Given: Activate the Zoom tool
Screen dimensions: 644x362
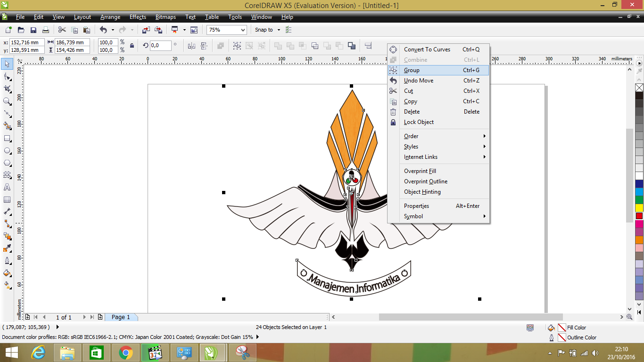Looking at the screenshot, I should pyautogui.click(x=8, y=101).
